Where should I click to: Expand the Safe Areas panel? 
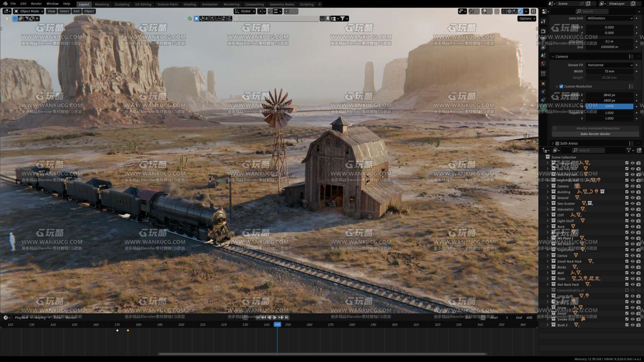(x=553, y=143)
